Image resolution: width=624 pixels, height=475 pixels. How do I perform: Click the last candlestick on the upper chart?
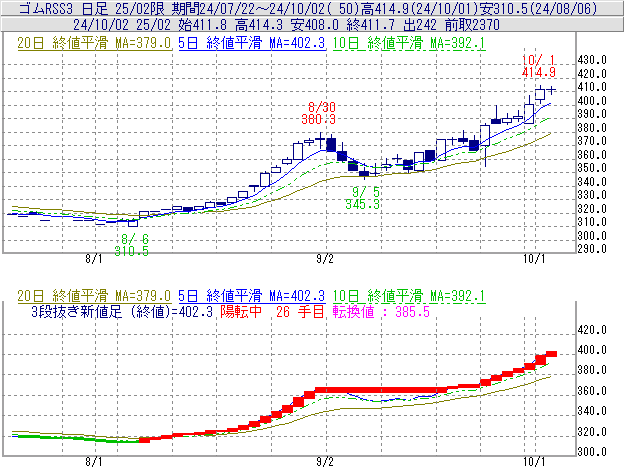pos(551,90)
